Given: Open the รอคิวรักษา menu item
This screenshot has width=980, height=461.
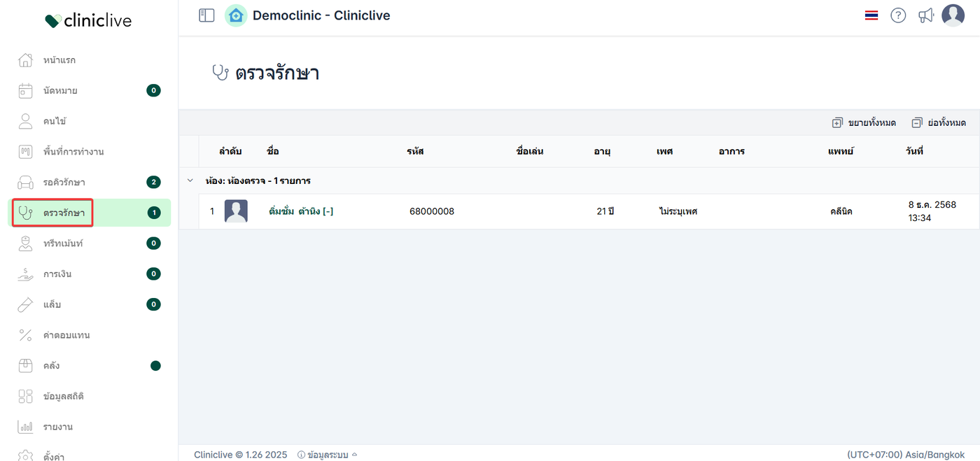Looking at the screenshot, I should (x=64, y=183).
